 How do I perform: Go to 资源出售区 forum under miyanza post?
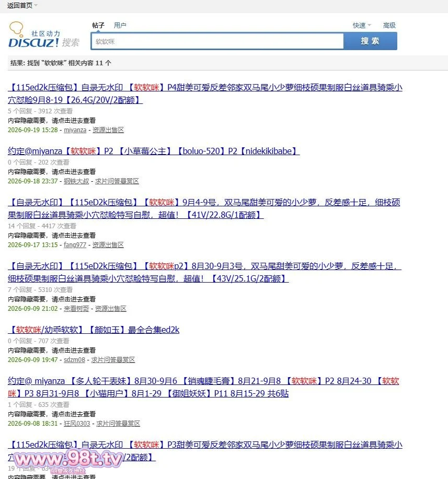point(108,130)
